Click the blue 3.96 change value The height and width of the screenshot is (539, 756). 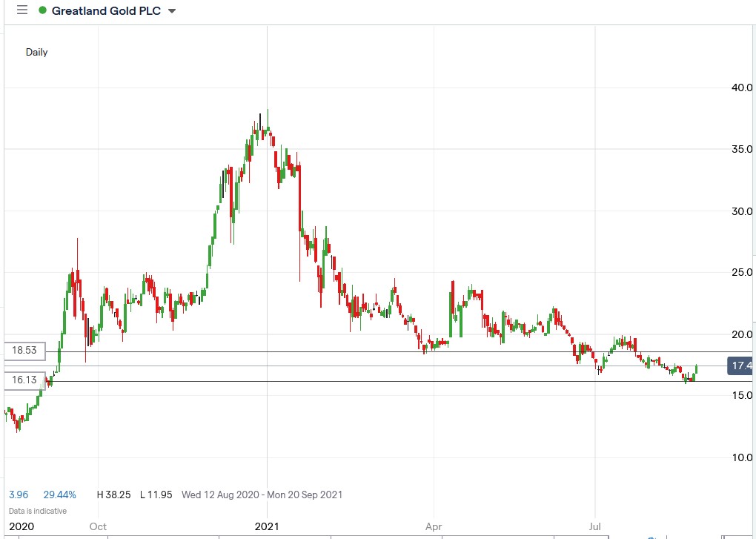(17, 495)
